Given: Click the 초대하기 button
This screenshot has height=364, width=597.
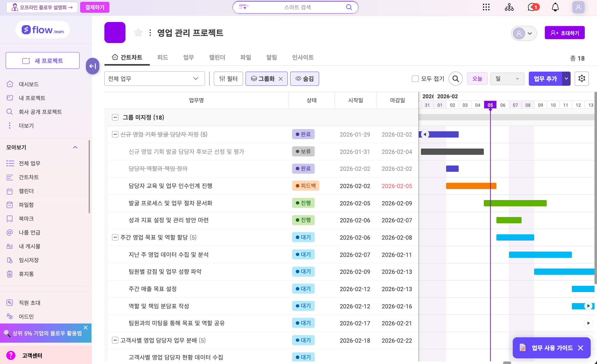Looking at the screenshot, I should (565, 33).
